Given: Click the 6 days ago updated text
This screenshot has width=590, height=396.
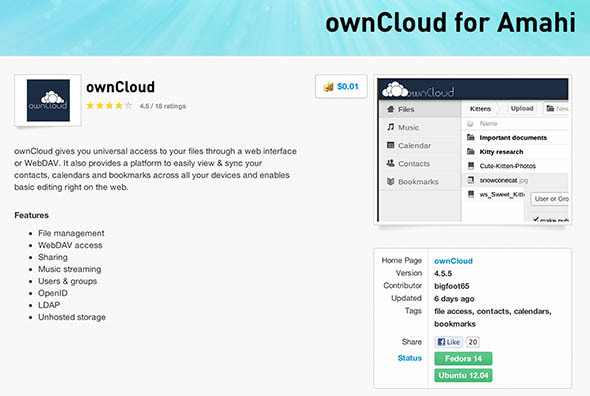Looking at the screenshot, I should click(x=454, y=299).
